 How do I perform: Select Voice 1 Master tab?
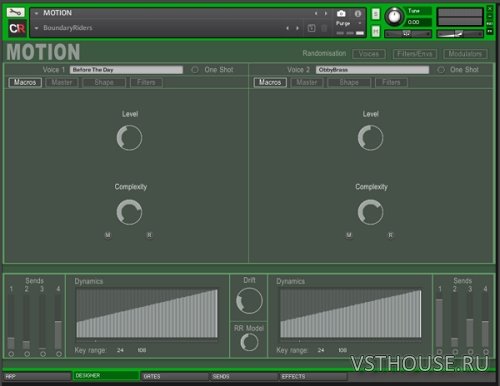click(x=62, y=82)
